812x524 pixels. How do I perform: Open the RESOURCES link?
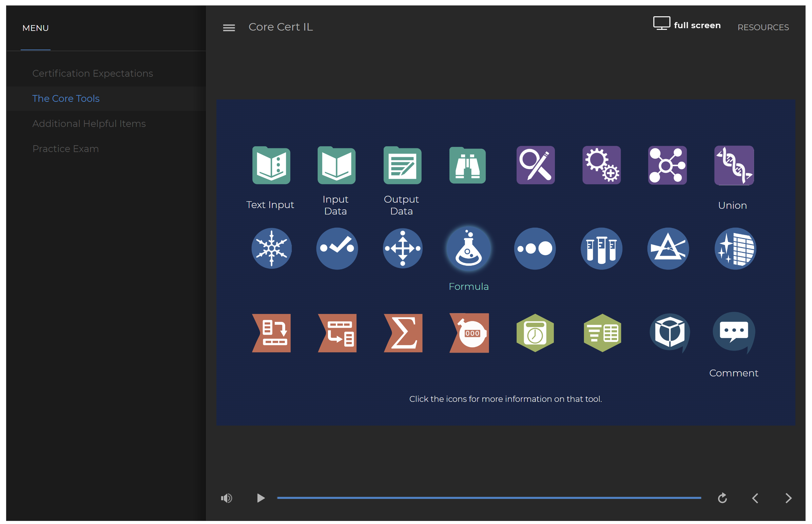pos(763,27)
